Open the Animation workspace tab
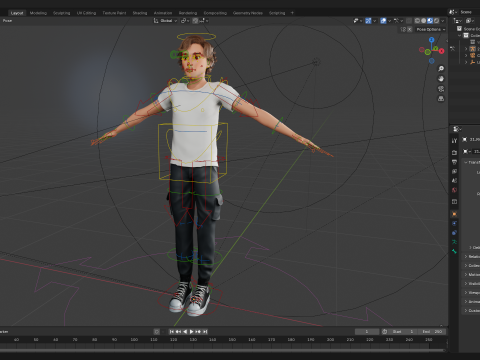The image size is (480, 360). [x=163, y=13]
